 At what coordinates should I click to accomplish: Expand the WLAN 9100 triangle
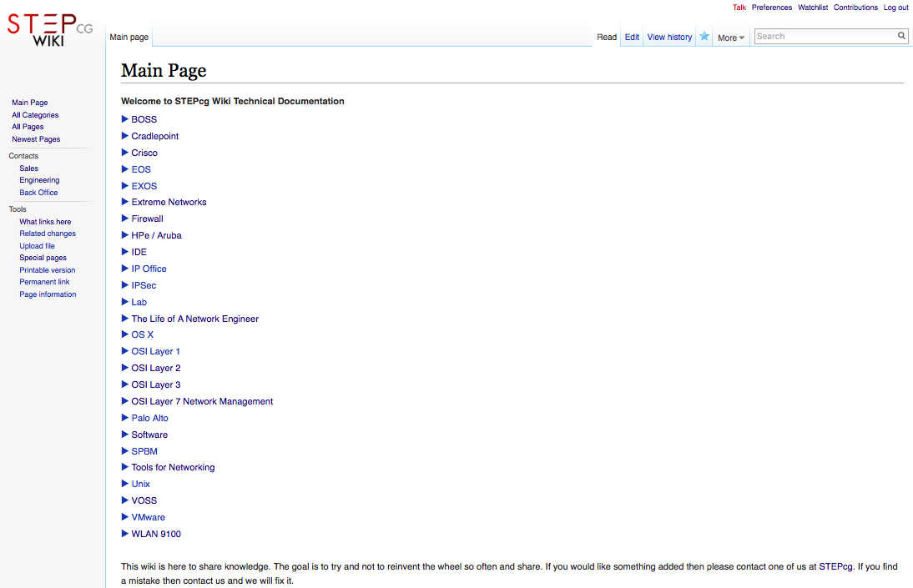(x=124, y=533)
